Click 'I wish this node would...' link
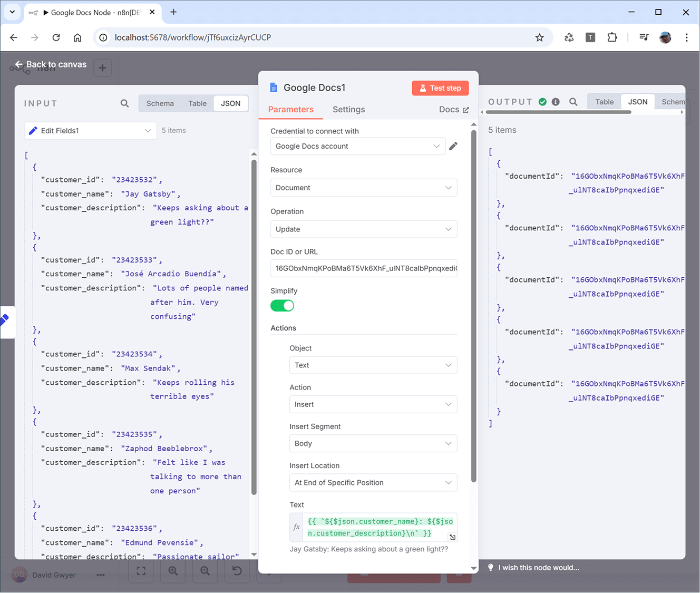Screen dimensions: 700x593 tap(534, 568)
